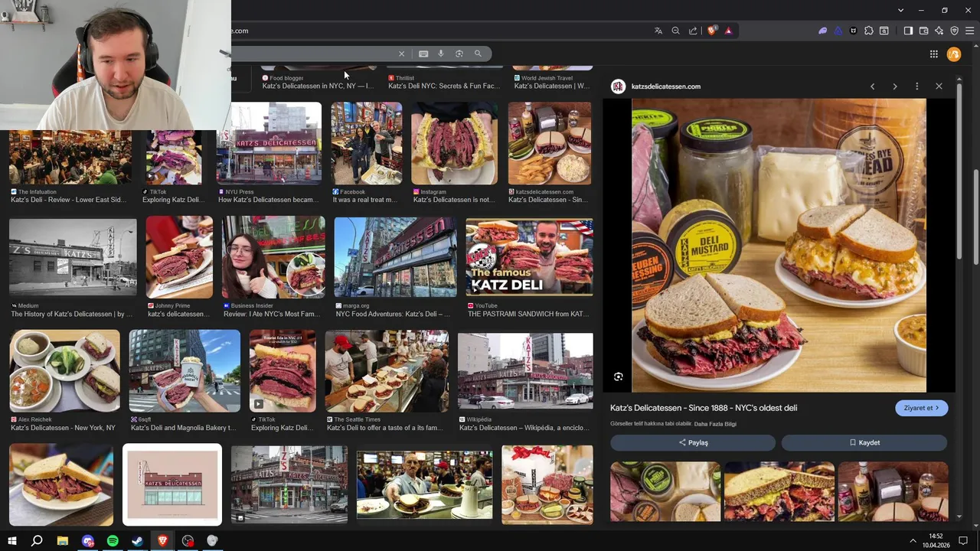
Task: Open the Medium black-and-white history photo
Action: (x=73, y=257)
